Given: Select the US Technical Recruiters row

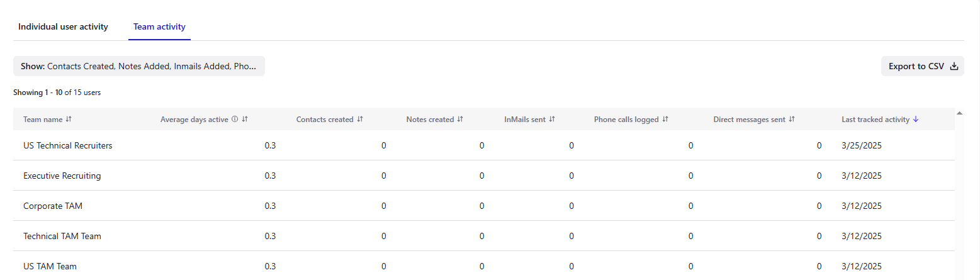Looking at the screenshot, I should [484, 145].
